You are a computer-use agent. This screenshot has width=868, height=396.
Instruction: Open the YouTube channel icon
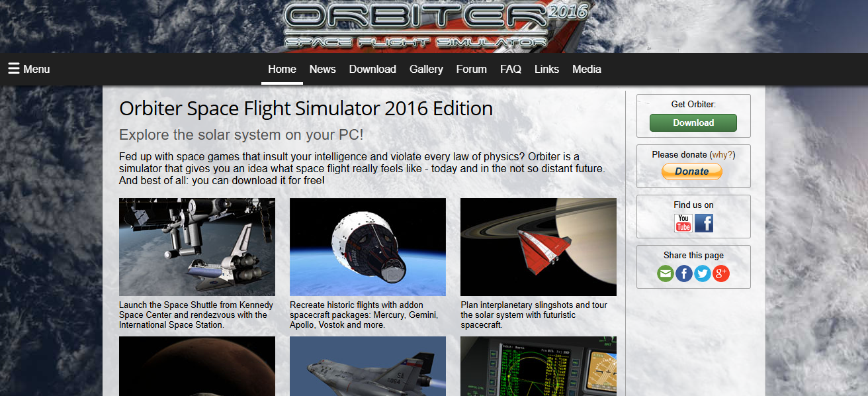[x=683, y=223]
